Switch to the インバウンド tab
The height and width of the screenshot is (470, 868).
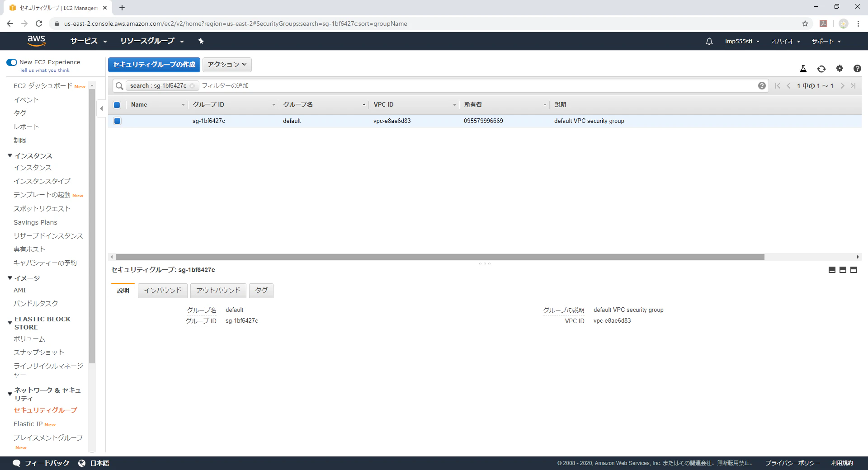(x=163, y=291)
